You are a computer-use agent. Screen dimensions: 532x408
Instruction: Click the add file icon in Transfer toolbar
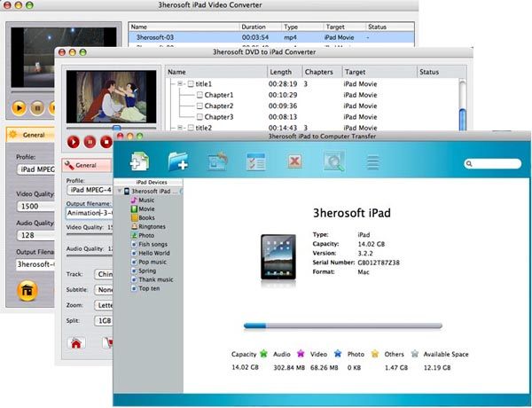139,161
